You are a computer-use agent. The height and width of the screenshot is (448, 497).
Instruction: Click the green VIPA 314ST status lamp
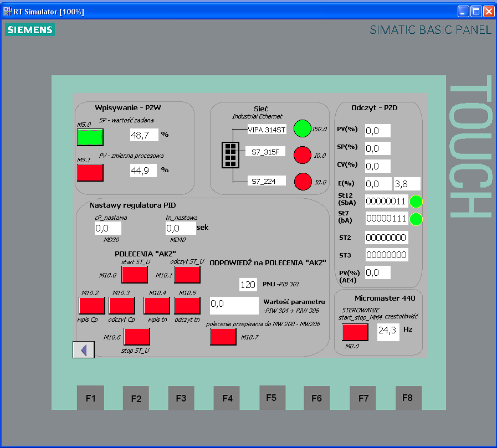(303, 128)
